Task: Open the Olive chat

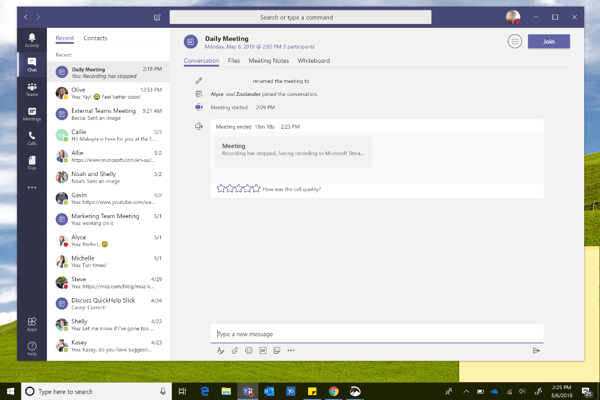Action: (x=109, y=93)
